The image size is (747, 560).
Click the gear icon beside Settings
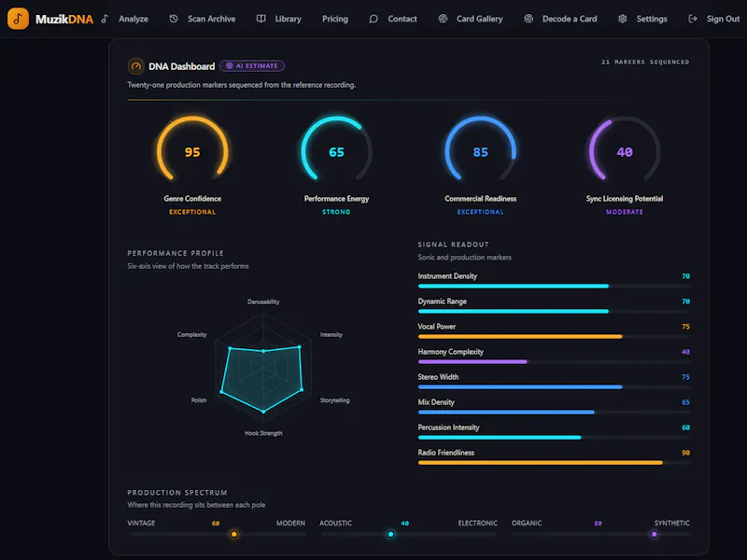pyautogui.click(x=622, y=19)
